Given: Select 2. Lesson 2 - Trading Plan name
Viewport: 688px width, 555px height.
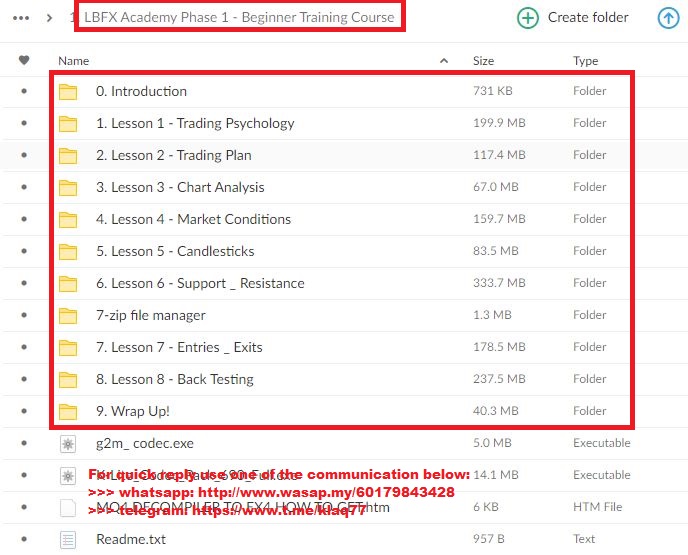Looking at the screenshot, I should coord(174,155).
